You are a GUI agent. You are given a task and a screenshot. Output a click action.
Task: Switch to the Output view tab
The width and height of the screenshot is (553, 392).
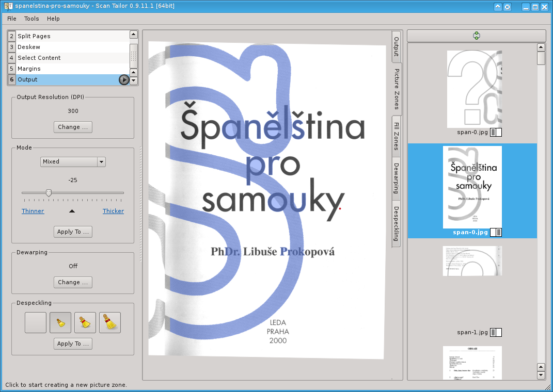397,46
